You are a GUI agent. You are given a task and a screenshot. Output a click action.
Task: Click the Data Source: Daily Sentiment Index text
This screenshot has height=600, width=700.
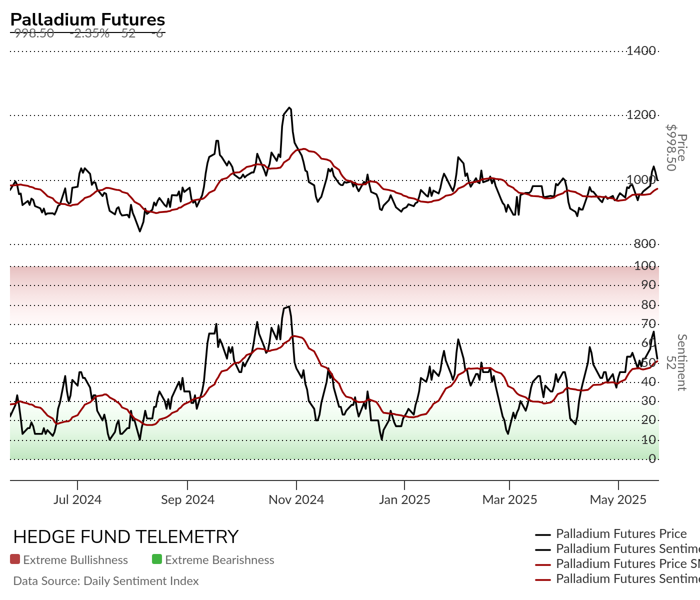pyautogui.click(x=106, y=581)
